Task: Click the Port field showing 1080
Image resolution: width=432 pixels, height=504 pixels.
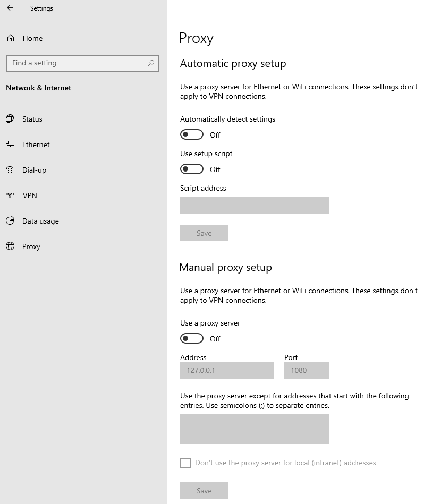Action: [307, 371]
